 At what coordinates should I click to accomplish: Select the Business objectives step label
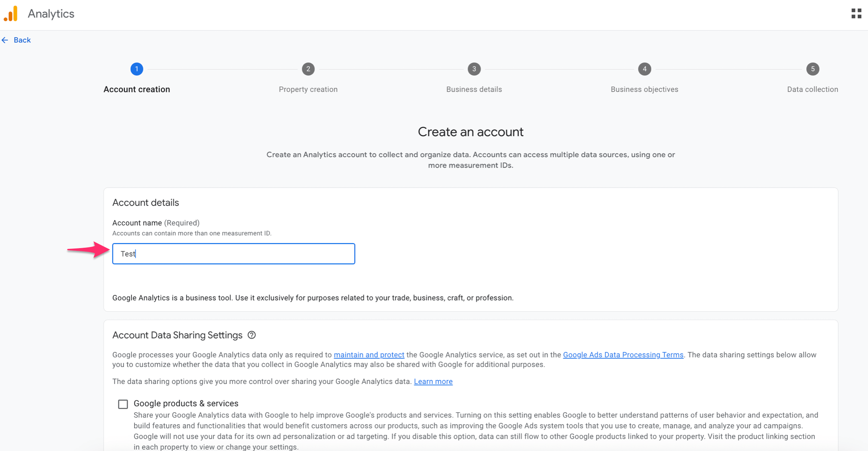(x=644, y=89)
